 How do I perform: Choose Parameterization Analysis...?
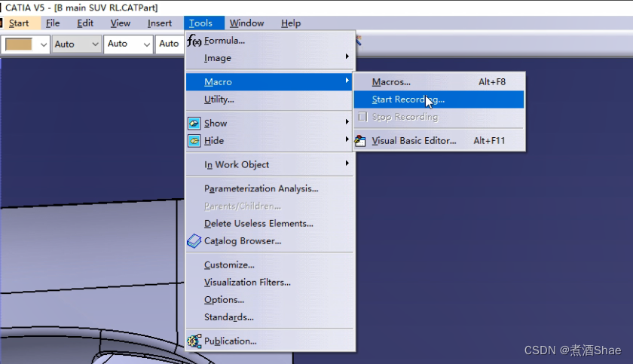point(270,188)
